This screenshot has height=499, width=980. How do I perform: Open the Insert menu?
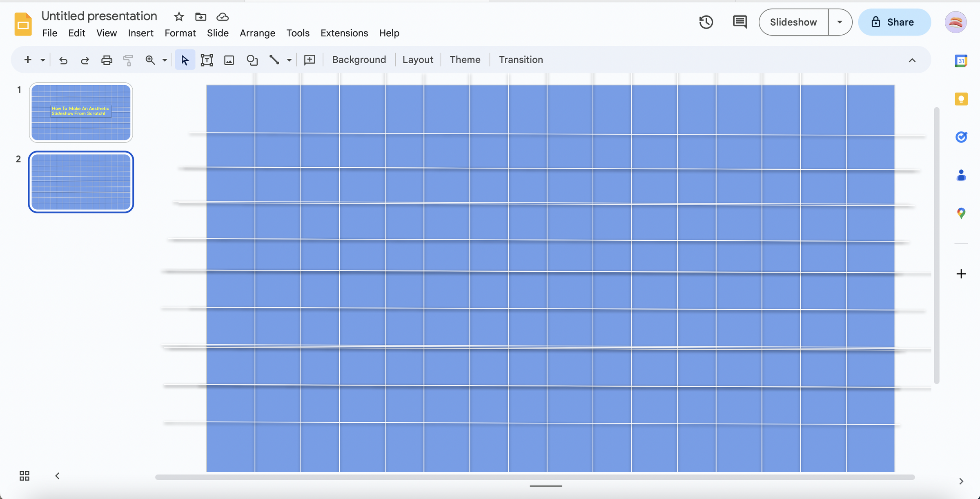(140, 33)
